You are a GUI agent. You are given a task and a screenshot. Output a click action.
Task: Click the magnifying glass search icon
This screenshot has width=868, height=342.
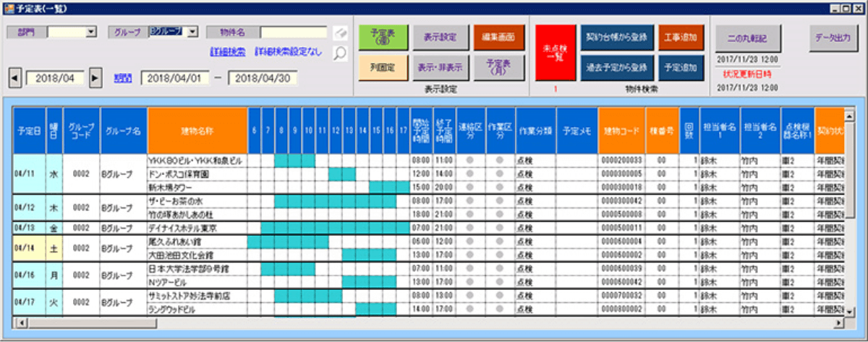[340, 53]
